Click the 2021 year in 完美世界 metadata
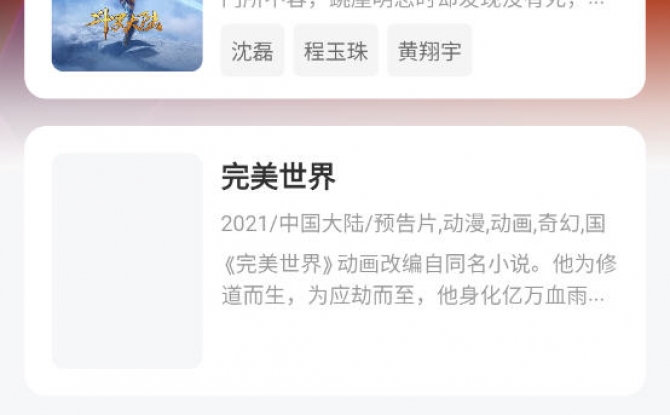Screen dimensions: 670x415 point(244,224)
